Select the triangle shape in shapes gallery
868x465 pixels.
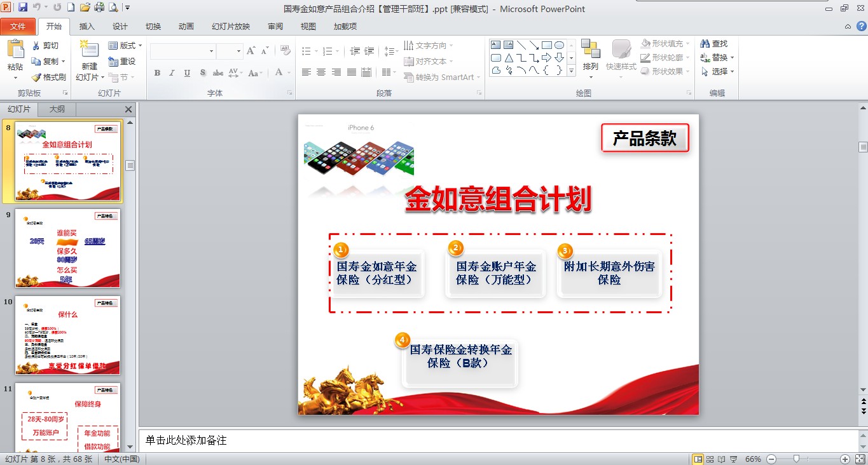click(x=509, y=58)
